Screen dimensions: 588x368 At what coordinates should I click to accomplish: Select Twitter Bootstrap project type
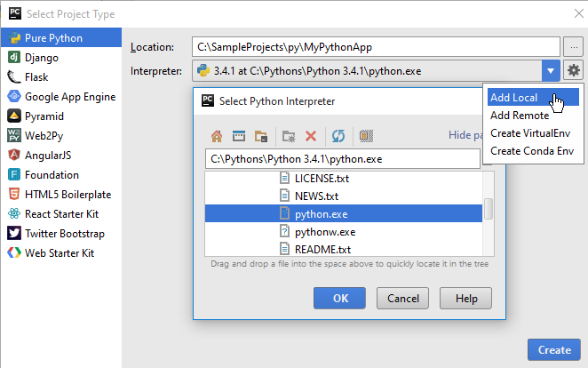[x=61, y=233]
